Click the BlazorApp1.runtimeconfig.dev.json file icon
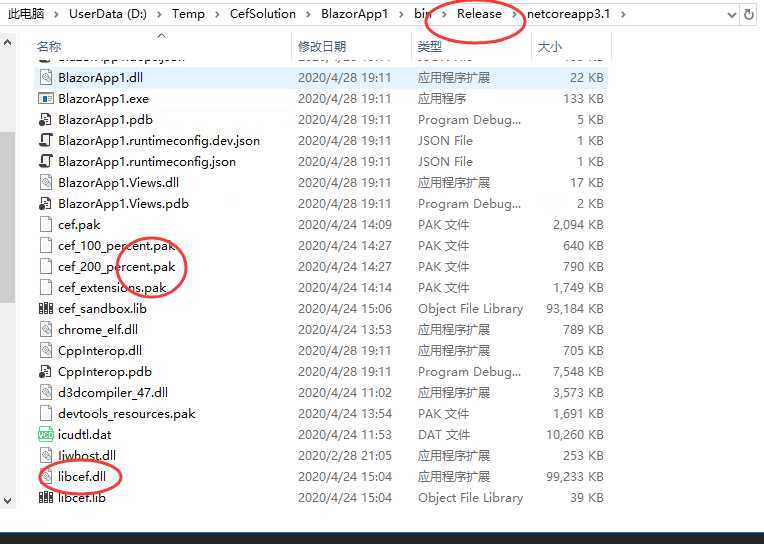764x544 pixels. 45,141
